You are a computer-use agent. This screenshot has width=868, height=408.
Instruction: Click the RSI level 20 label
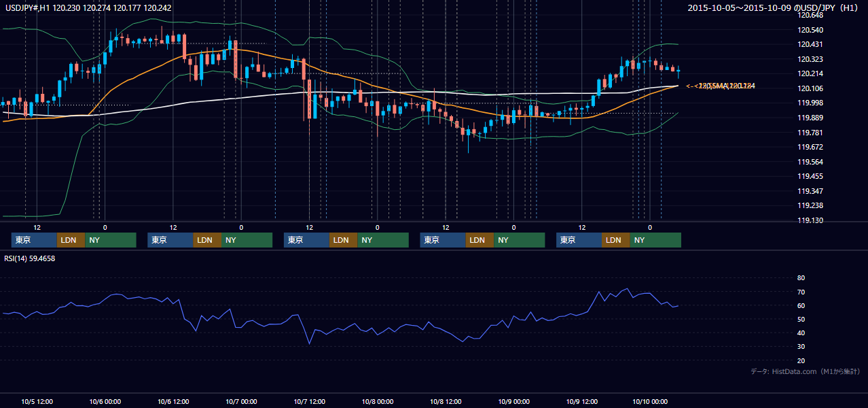[801, 360]
